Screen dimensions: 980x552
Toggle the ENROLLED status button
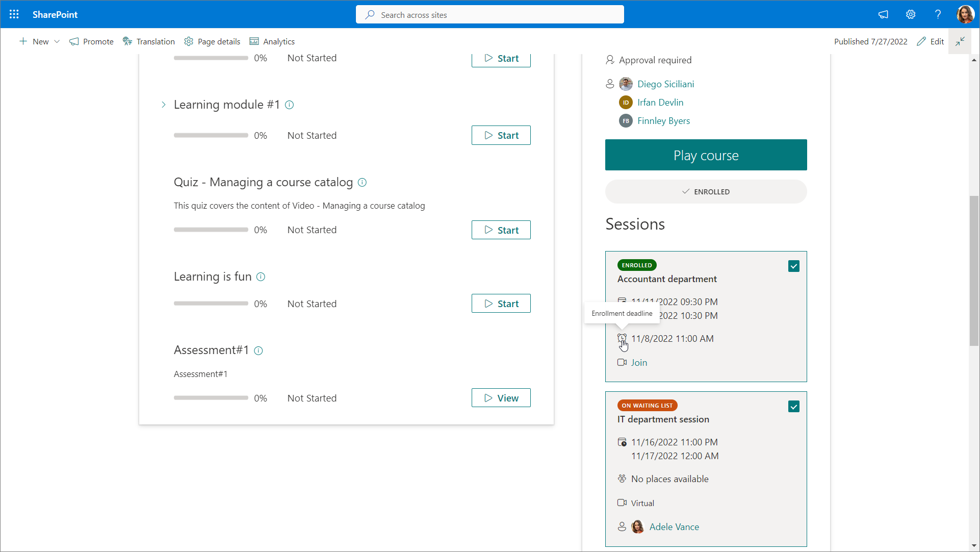pyautogui.click(x=706, y=192)
